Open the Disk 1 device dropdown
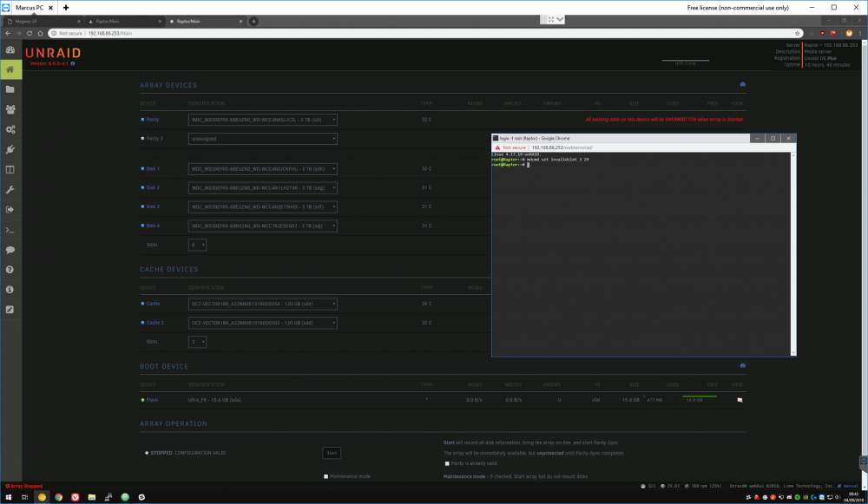Image resolution: width=868 pixels, height=504 pixels. tap(262, 169)
